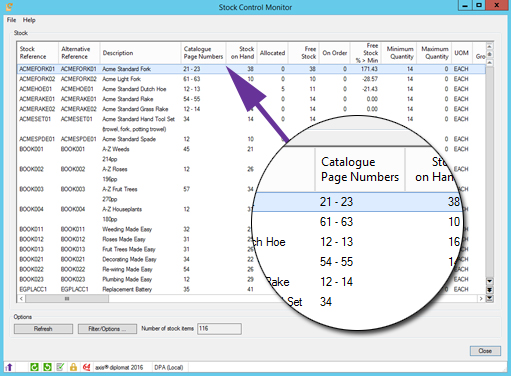Select stock row ACMEFORK01
511x376 pixels.
[x=251, y=69]
